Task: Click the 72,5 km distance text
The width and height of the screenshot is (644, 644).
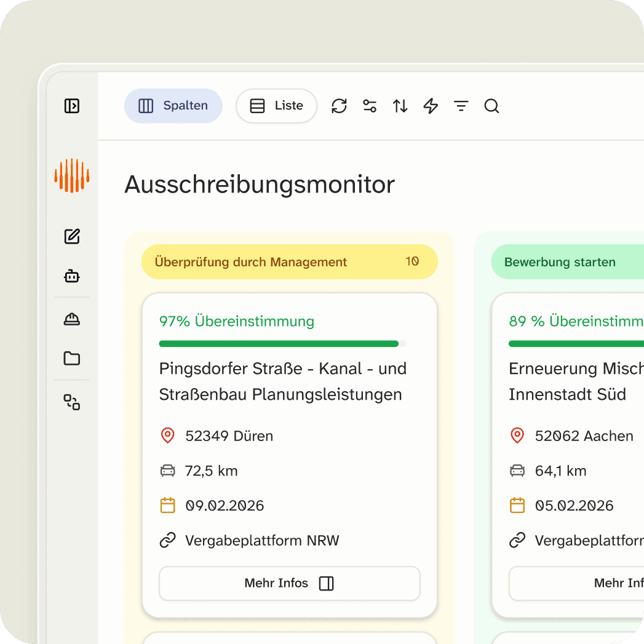Action: coord(211,471)
